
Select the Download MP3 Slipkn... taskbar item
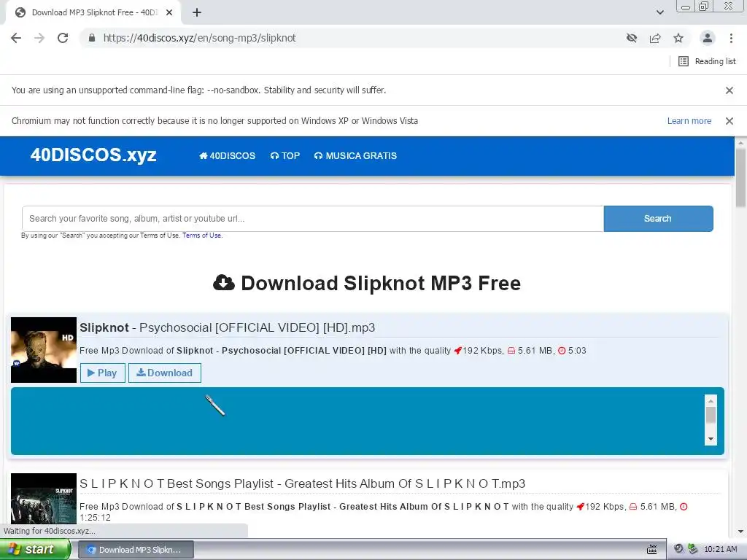[x=136, y=550]
